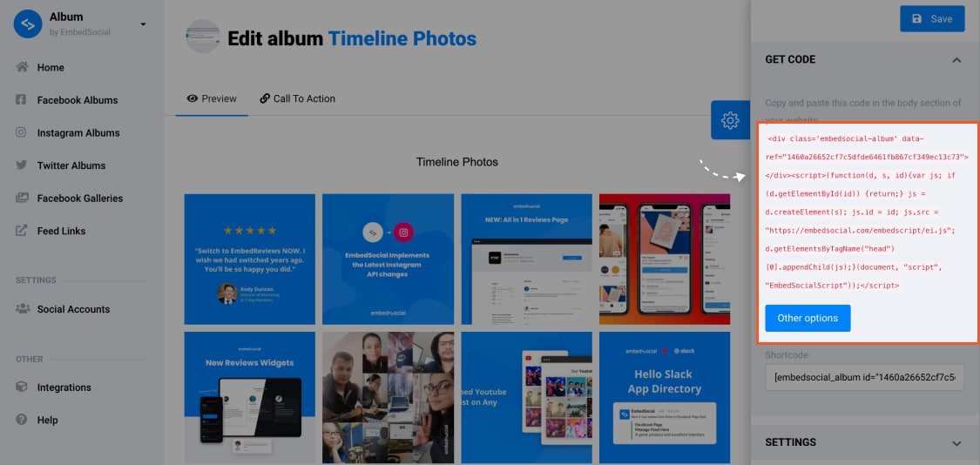Click the 'by EmbedSocial' label under Album
Viewport: 980px width, 465px height.
[x=80, y=32]
